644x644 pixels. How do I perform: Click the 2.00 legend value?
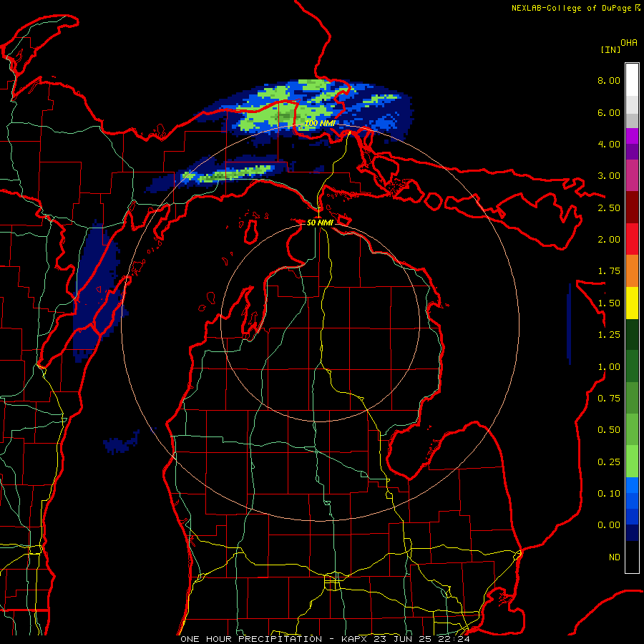pyautogui.click(x=609, y=240)
